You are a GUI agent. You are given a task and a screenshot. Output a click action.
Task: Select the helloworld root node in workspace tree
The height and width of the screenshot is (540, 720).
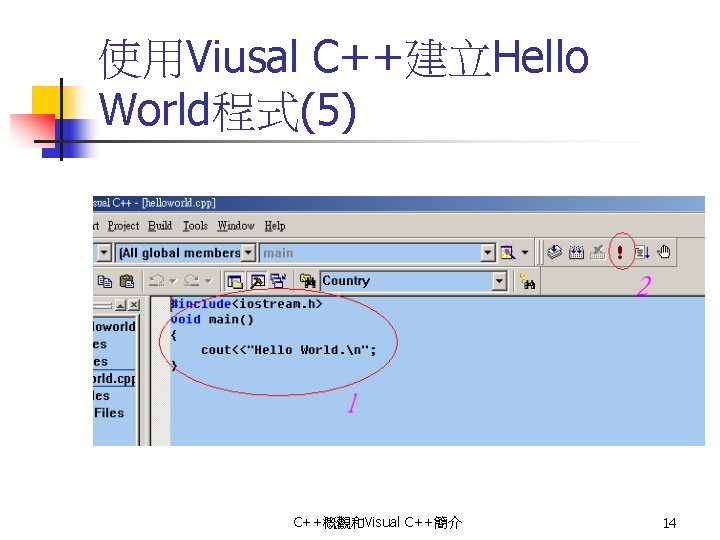pos(114,326)
